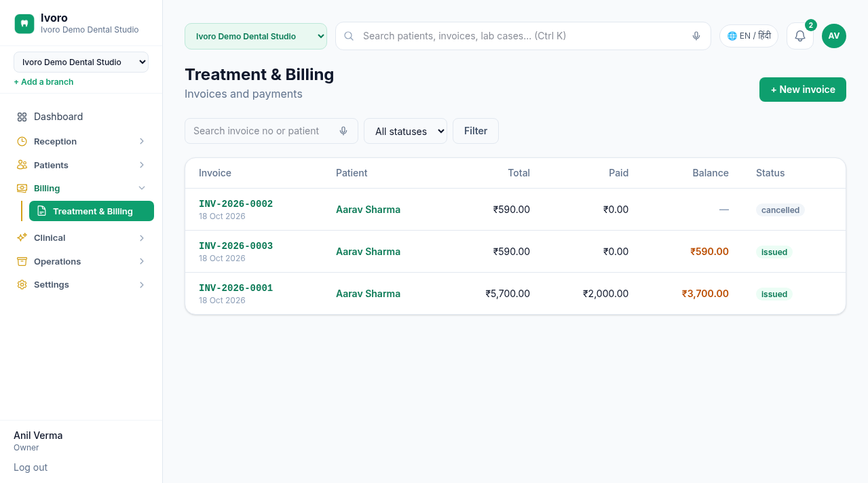This screenshot has width=868, height=483.
Task: Click the Ivoro tooth logo icon
Action: pyautogui.click(x=24, y=24)
